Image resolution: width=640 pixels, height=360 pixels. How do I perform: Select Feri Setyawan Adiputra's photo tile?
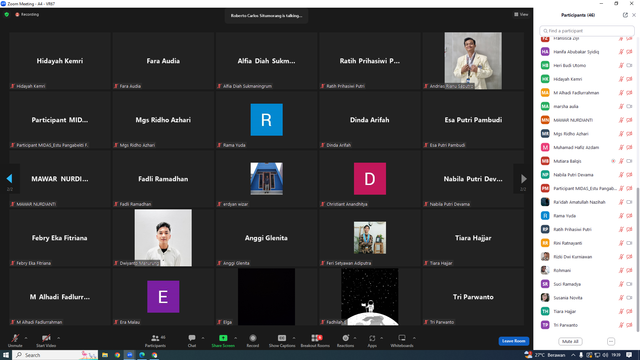coord(369,238)
